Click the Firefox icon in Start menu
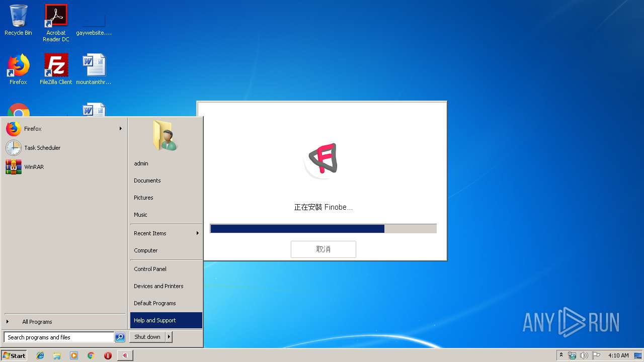 click(x=14, y=129)
